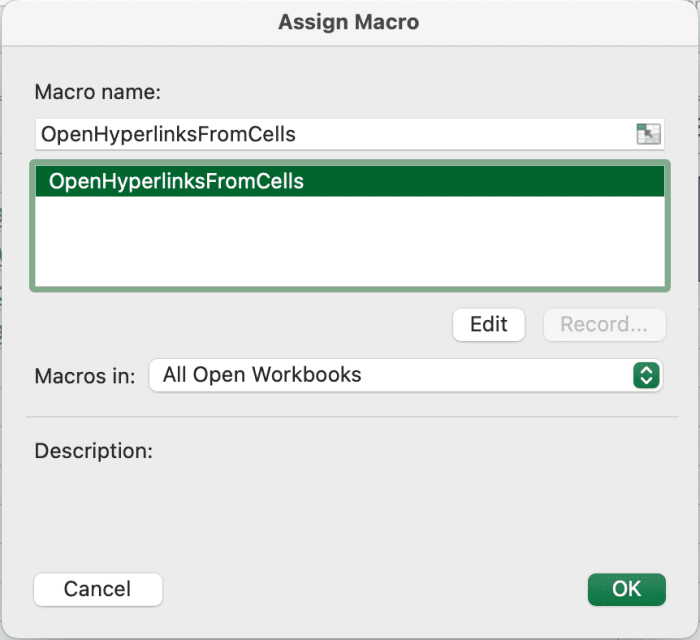Image resolution: width=700 pixels, height=640 pixels.
Task: Click the "Description:" label
Action: coord(94,451)
